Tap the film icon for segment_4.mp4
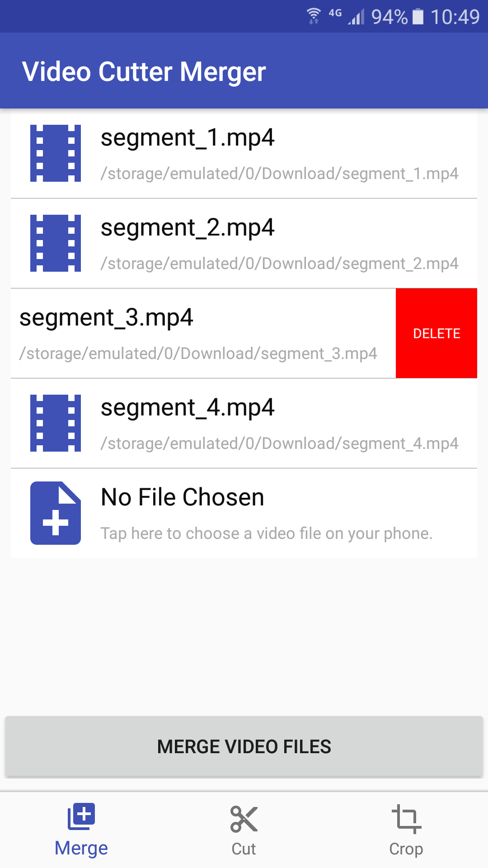This screenshot has width=488, height=868. point(56,423)
